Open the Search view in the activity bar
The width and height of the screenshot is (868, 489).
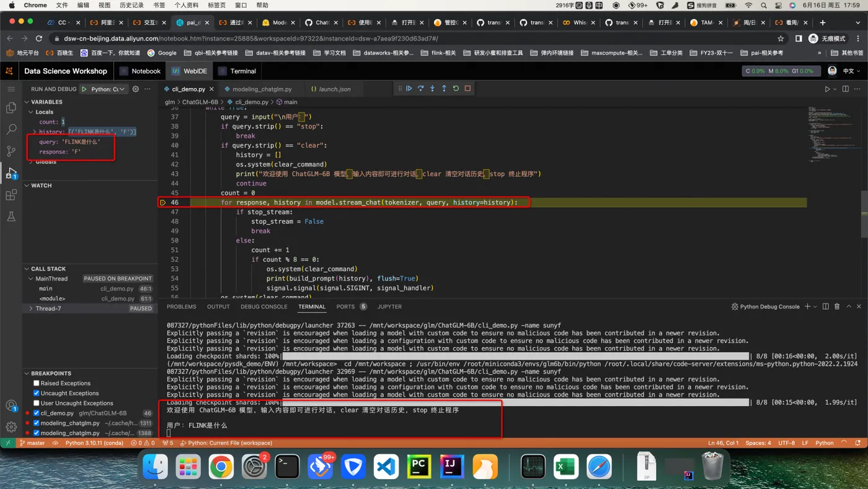(11, 130)
